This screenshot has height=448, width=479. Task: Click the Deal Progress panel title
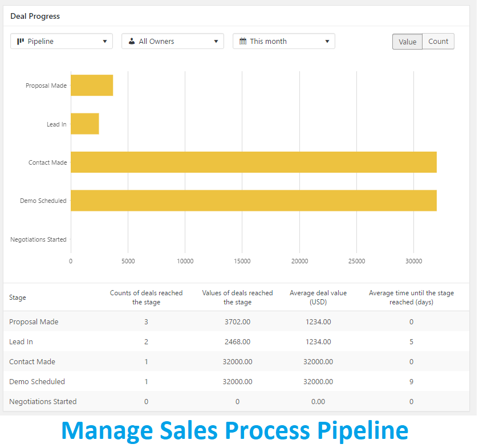click(x=35, y=16)
